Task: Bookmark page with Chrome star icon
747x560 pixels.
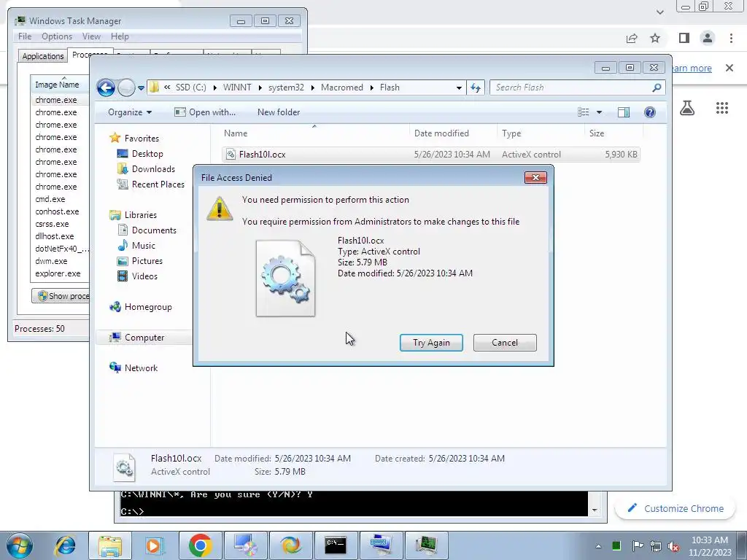Action: pyautogui.click(x=655, y=38)
